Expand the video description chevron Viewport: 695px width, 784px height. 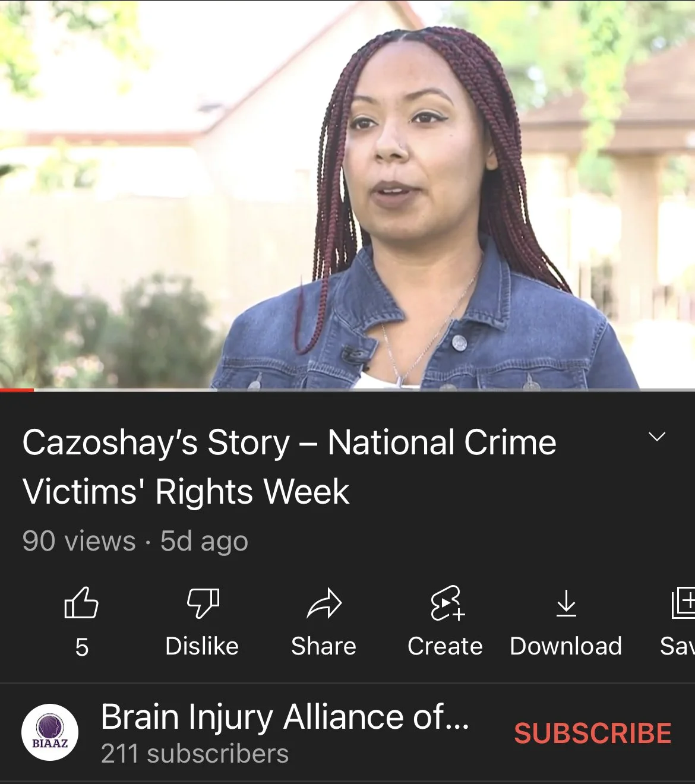coord(657,437)
